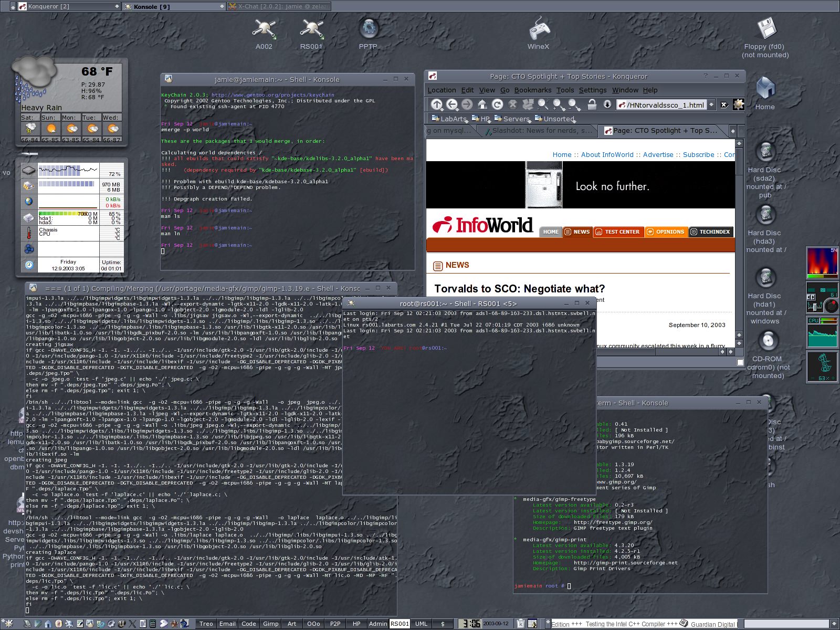Click the Klipper clipboard tray icon
This screenshot has height=630, width=840.
point(521,624)
